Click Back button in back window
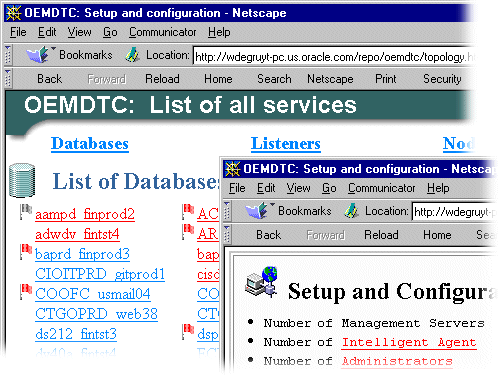This screenshot has width=498, height=375. pyautogui.click(x=49, y=79)
